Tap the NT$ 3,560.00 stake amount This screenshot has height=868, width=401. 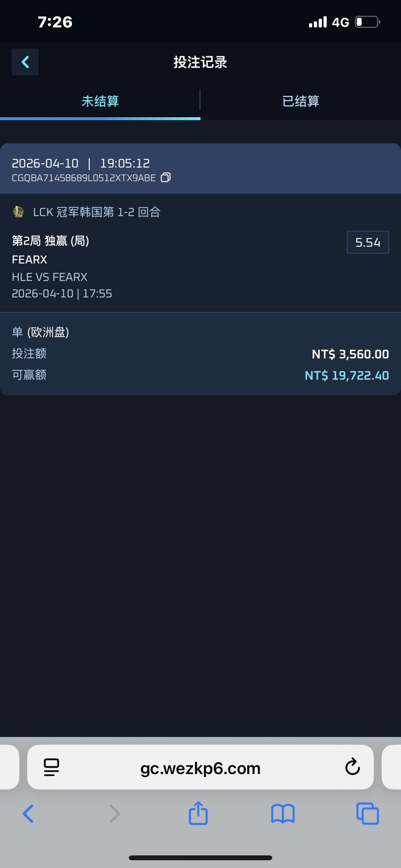click(350, 354)
